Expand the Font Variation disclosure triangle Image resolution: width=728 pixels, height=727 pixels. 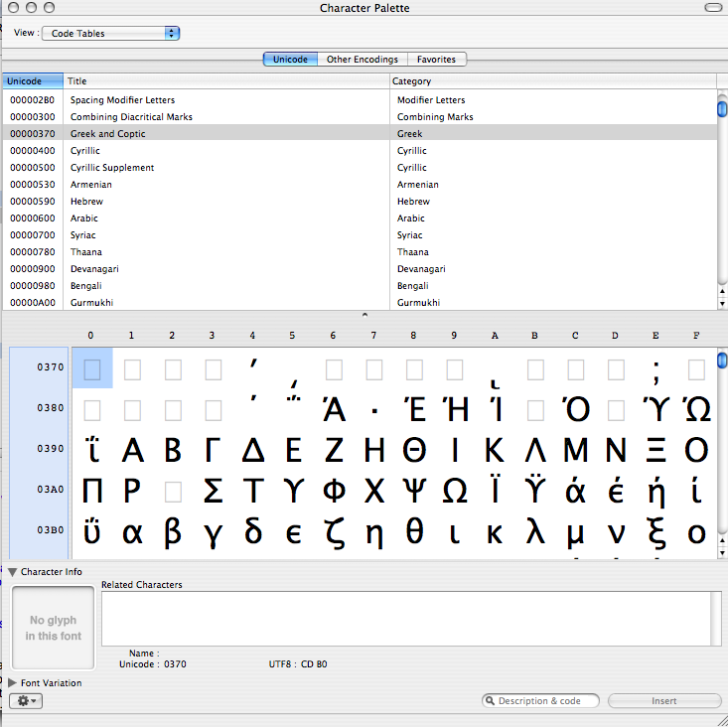click(13, 683)
